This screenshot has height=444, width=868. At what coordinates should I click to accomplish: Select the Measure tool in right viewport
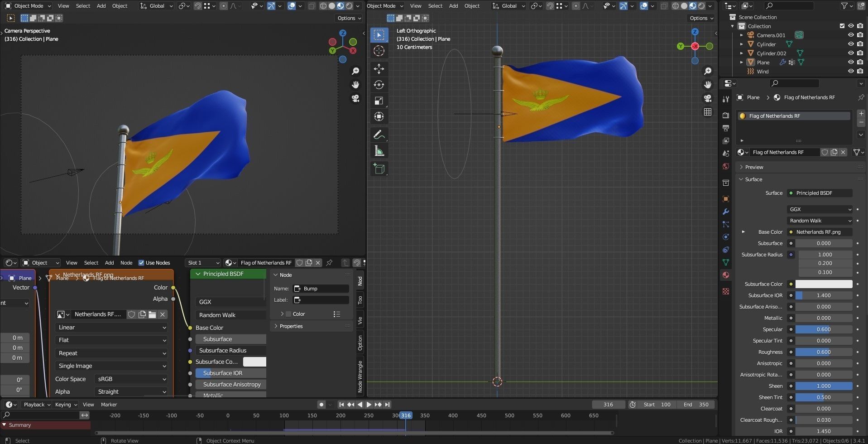(x=379, y=151)
